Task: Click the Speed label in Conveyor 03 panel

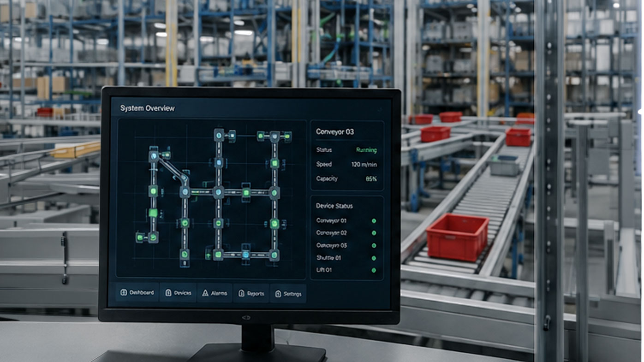Action: pos(324,164)
